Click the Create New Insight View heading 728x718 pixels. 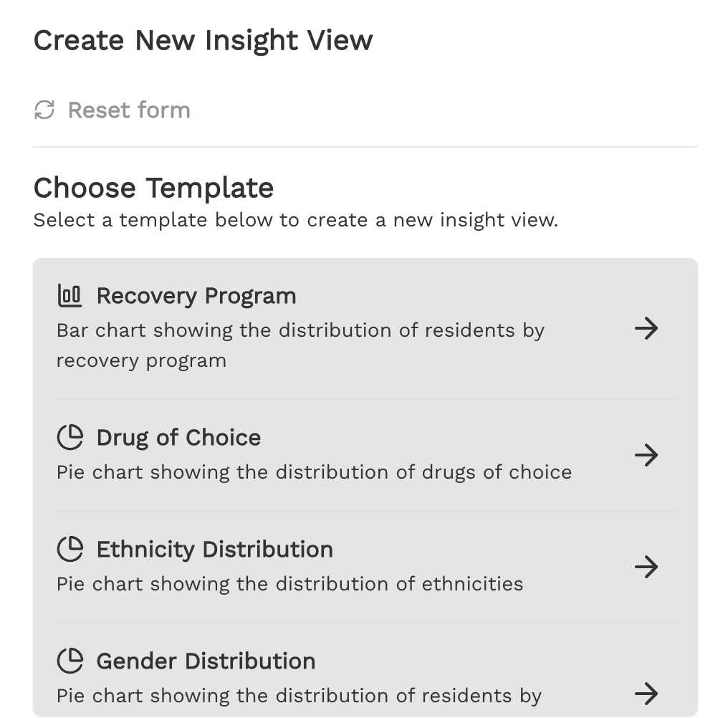point(203,40)
